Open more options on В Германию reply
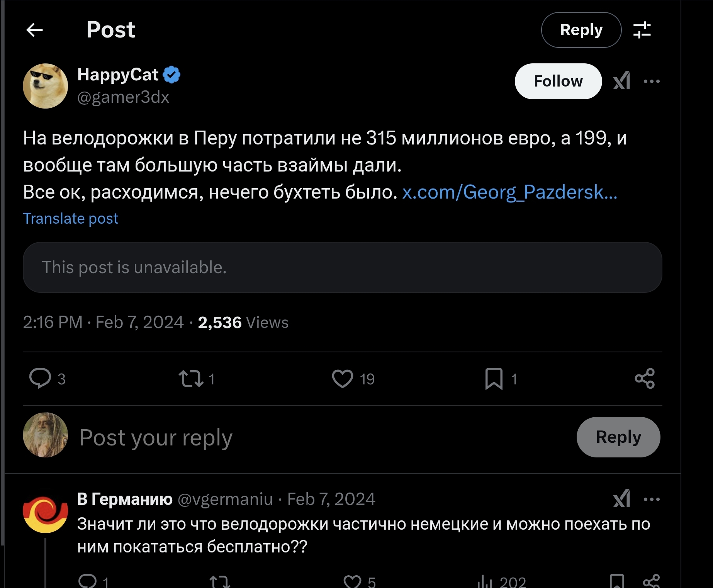Image resolution: width=713 pixels, height=588 pixels. click(x=652, y=499)
